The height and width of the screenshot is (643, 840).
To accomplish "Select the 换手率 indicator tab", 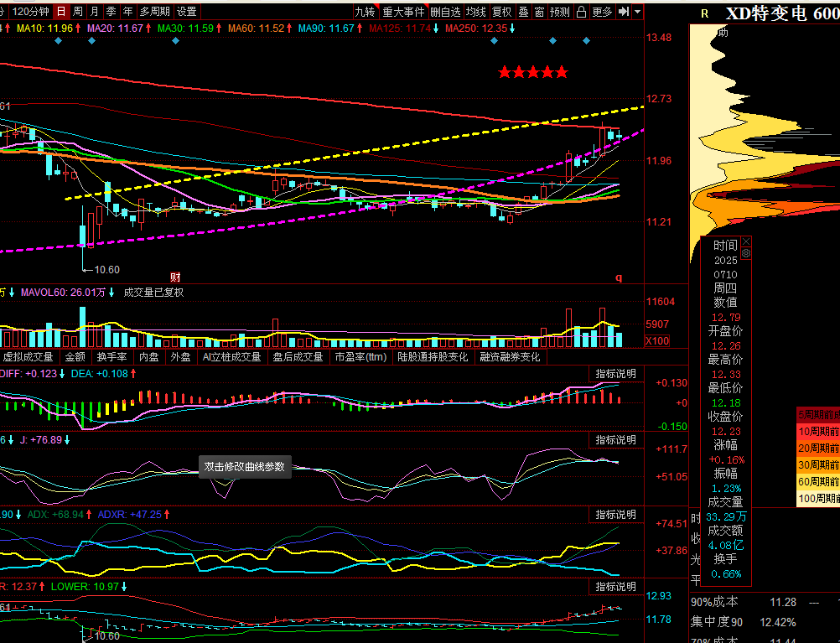I will [x=112, y=357].
